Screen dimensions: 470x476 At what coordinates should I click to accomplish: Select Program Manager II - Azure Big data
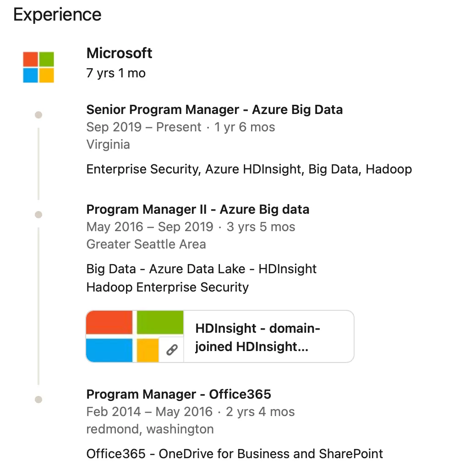tap(198, 210)
